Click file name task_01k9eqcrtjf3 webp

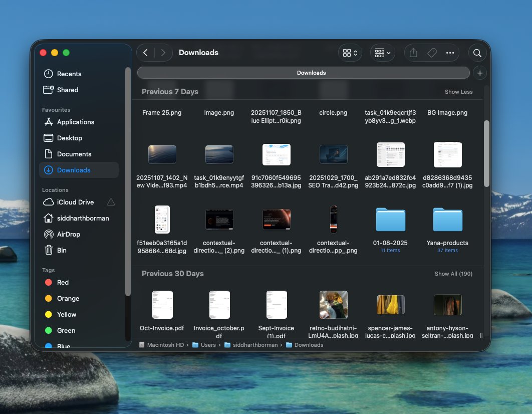pyautogui.click(x=390, y=116)
